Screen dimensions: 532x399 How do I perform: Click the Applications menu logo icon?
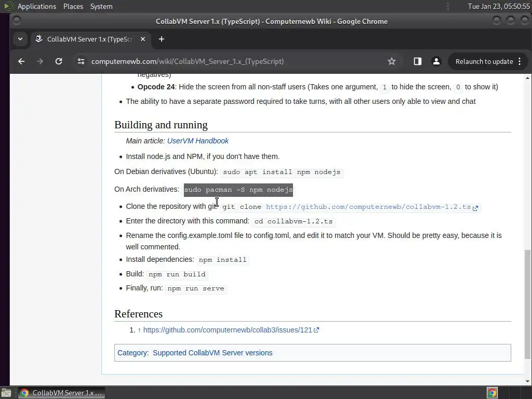point(8,6)
